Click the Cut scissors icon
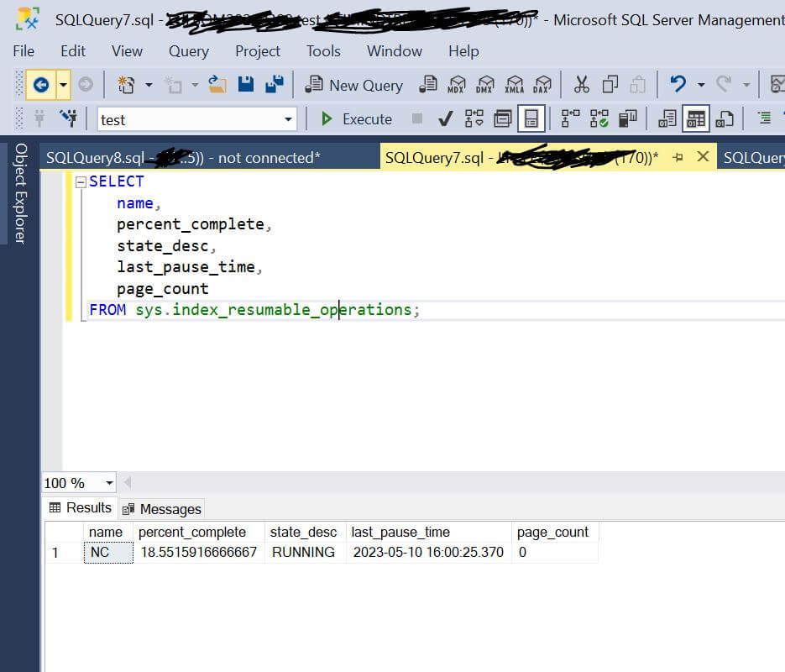The height and width of the screenshot is (672, 785). [x=581, y=85]
